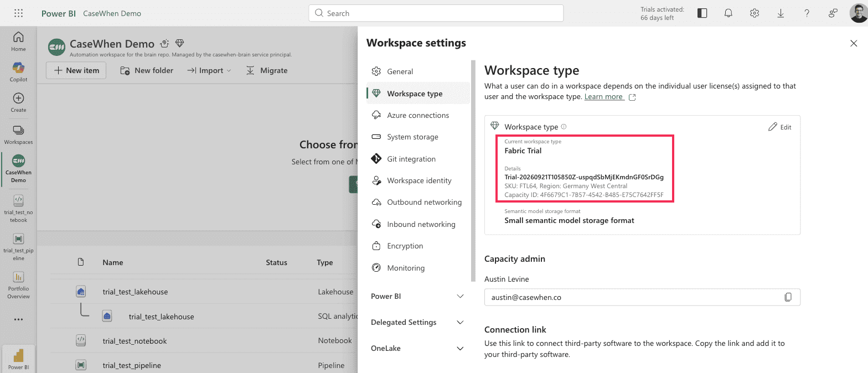Open Workspaces in the left sidebar
Image resolution: width=868 pixels, height=373 pixels.
pos(18,134)
